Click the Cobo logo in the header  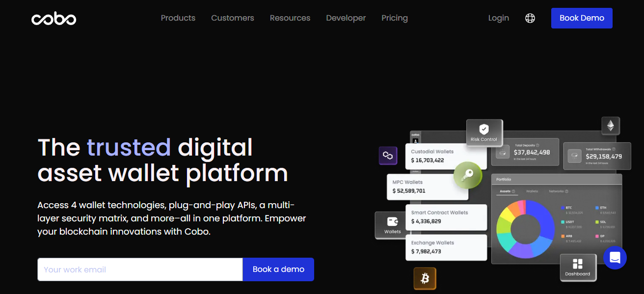[x=54, y=19]
